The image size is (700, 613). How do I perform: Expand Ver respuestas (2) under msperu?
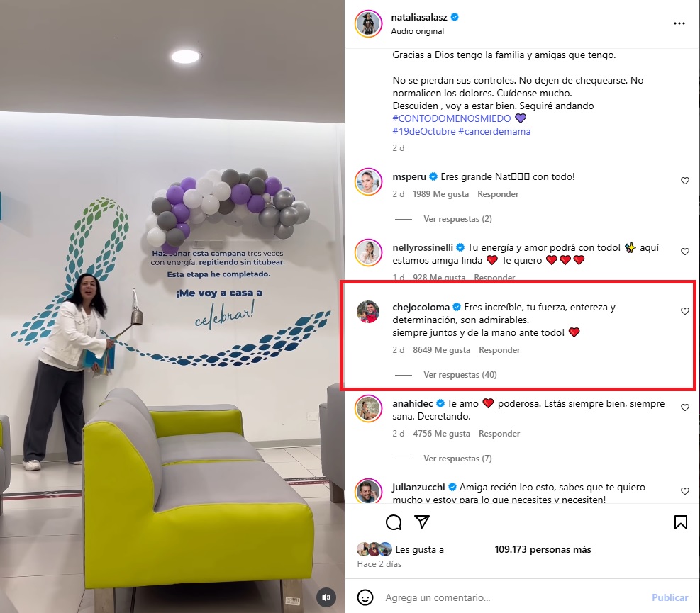tap(457, 219)
